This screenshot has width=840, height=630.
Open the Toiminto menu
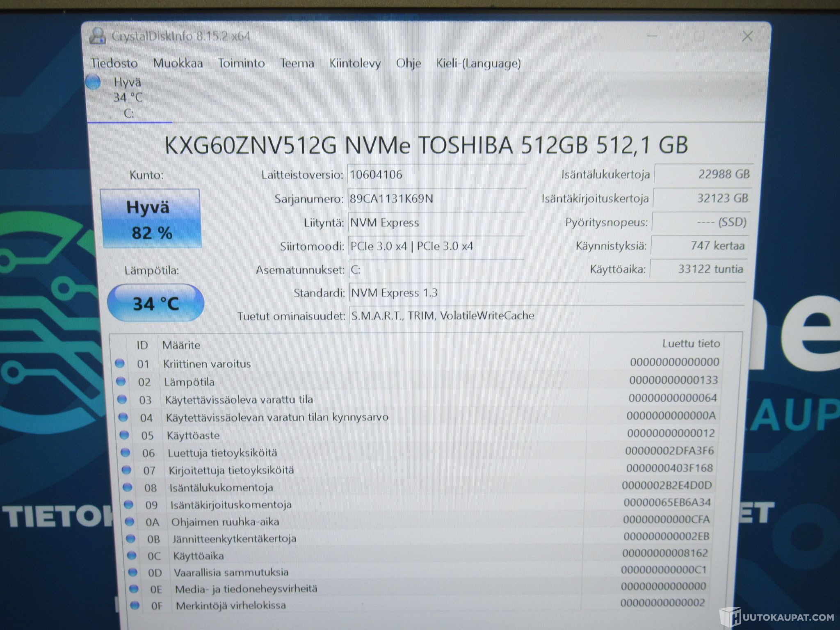click(241, 63)
